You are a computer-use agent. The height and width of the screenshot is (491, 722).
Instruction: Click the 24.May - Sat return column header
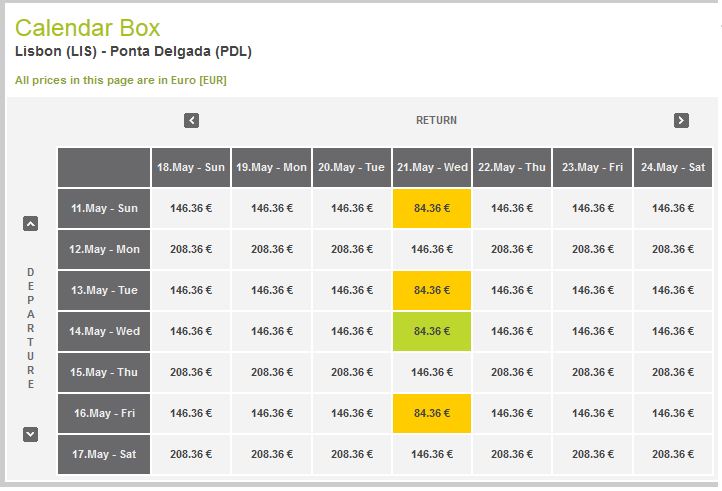673,167
